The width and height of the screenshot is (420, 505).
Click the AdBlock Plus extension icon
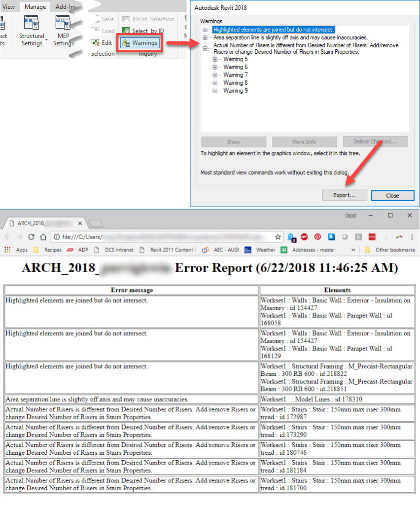304,237
